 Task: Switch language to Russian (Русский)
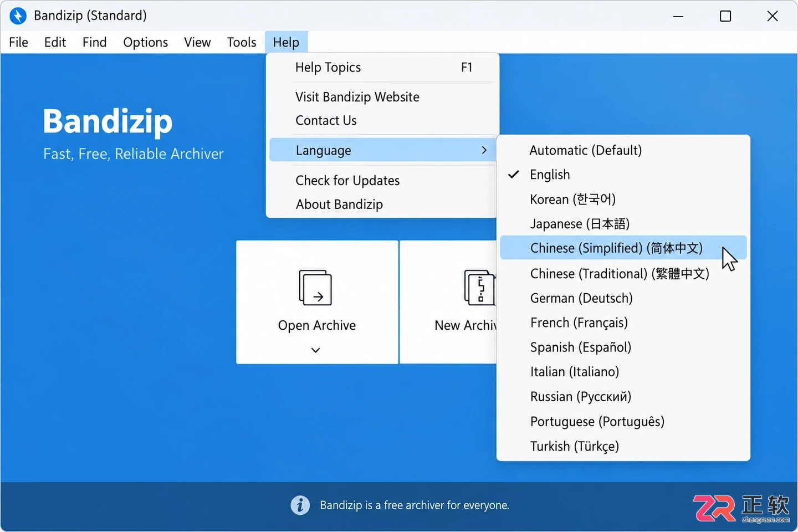(x=623, y=397)
